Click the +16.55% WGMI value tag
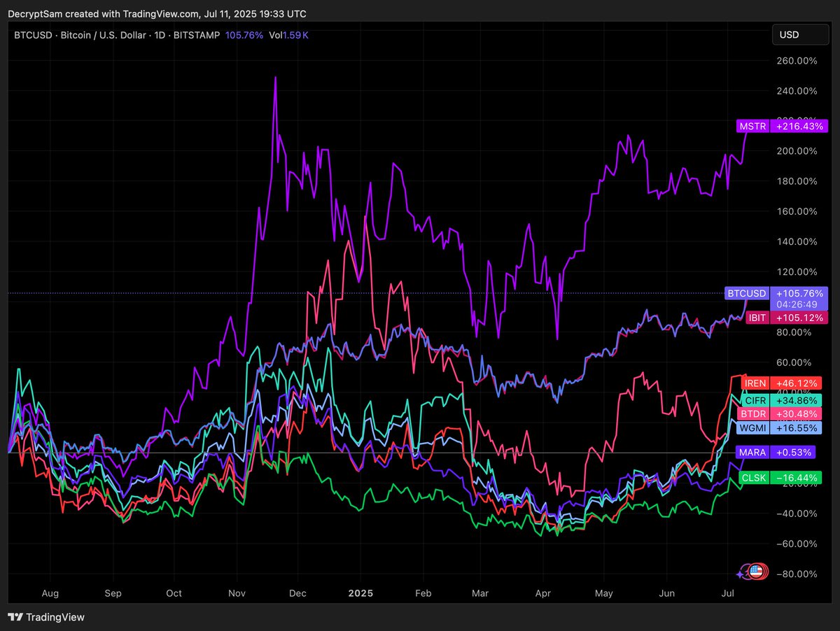The image size is (840, 631). 797,427
